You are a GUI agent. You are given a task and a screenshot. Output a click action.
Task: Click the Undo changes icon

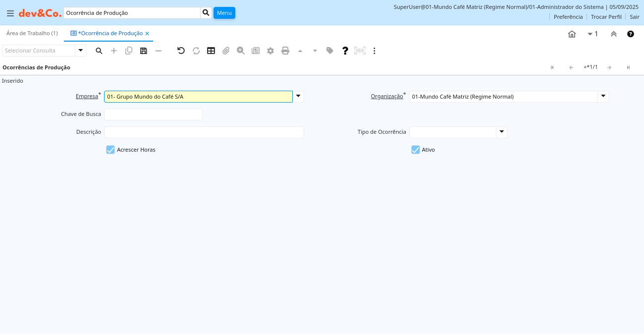point(181,51)
